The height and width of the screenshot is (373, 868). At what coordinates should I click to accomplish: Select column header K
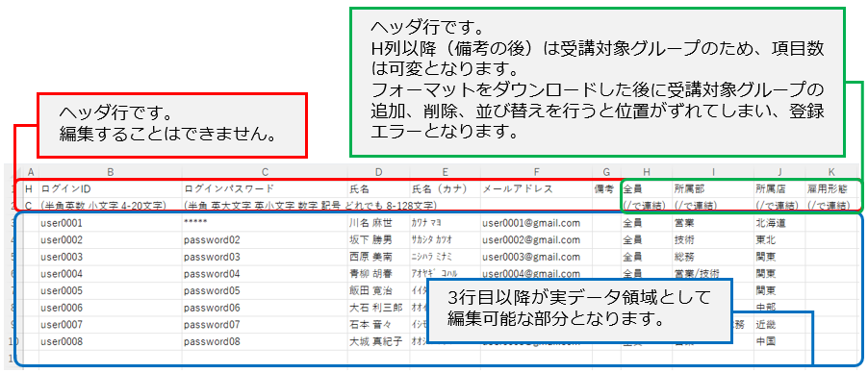[830, 172]
